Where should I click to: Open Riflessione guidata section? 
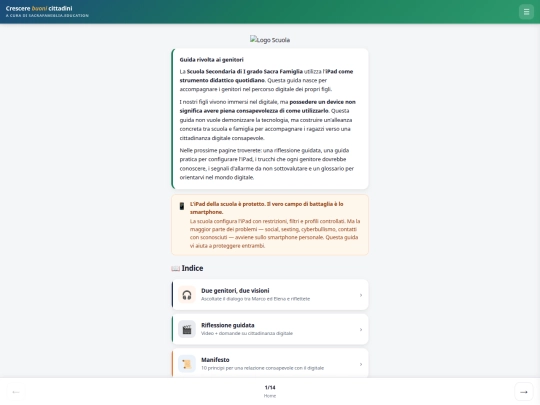pyautogui.click(x=270, y=329)
